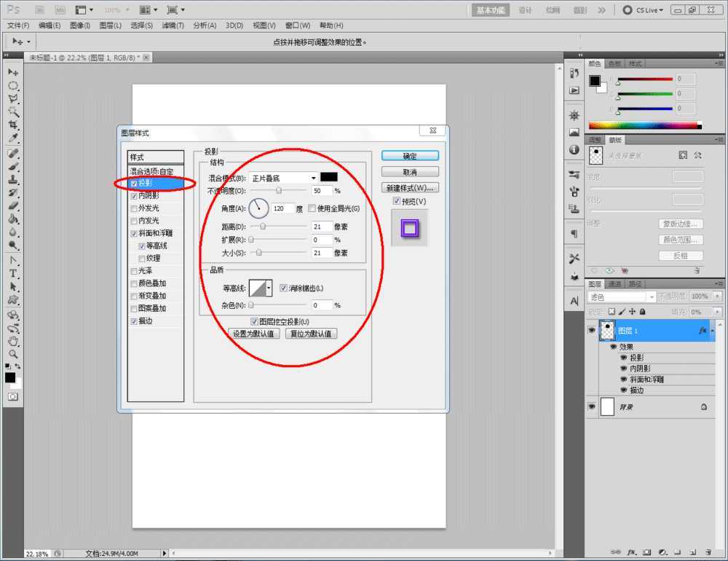Click the 角度 angle input field

pyautogui.click(x=282, y=208)
